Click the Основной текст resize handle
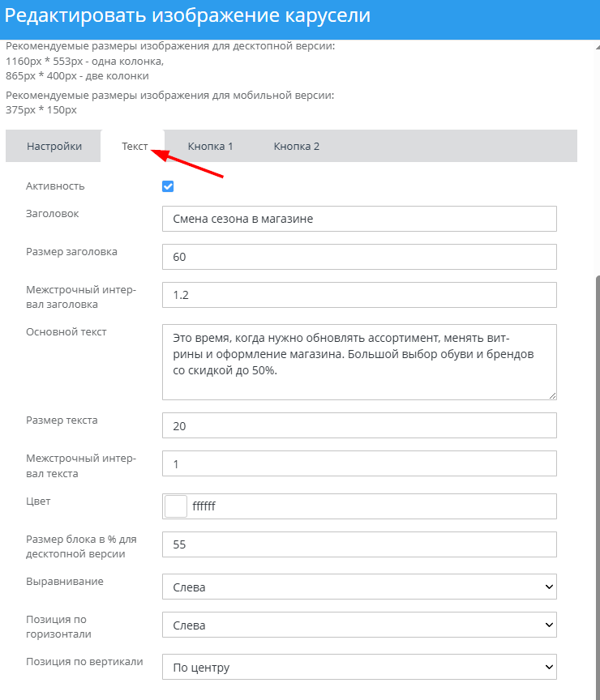Image resolution: width=600 pixels, height=700 pixels. (552, 395)
